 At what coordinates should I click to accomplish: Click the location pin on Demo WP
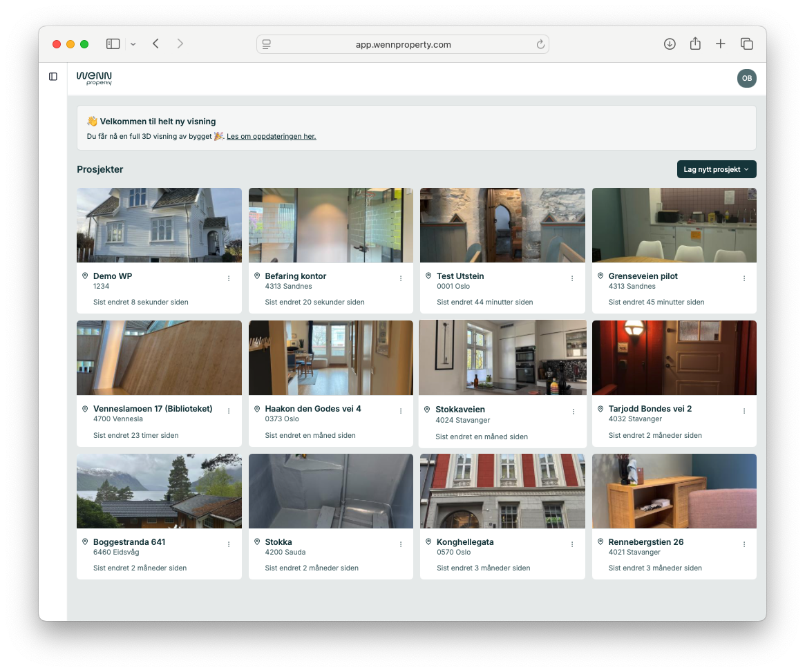(x=85, y=276)
